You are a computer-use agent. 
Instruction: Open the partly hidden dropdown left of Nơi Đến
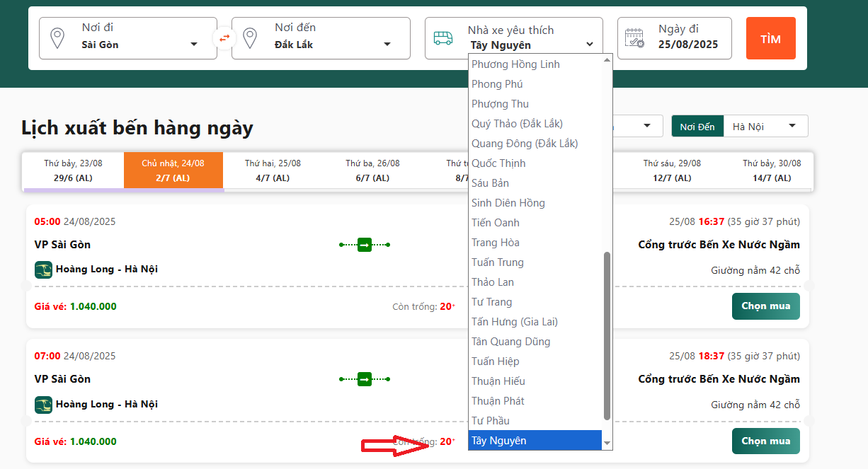pyautogui.click(x=638, y=126)
